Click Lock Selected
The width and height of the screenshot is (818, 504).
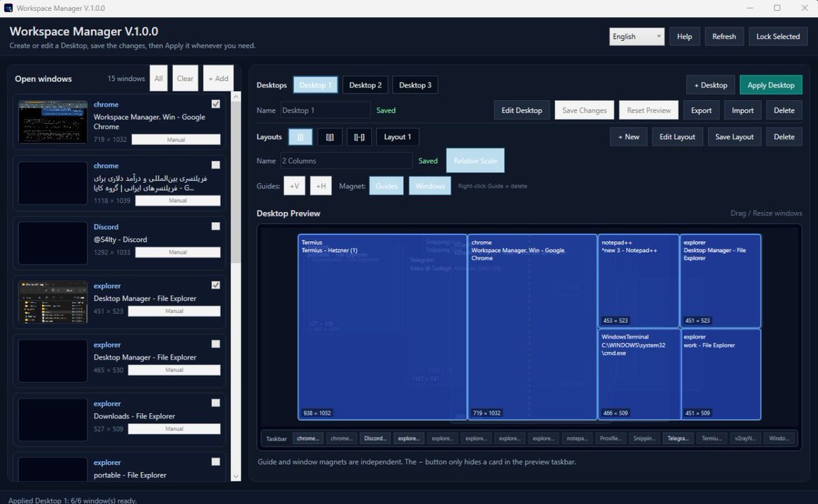pos(778,37)
